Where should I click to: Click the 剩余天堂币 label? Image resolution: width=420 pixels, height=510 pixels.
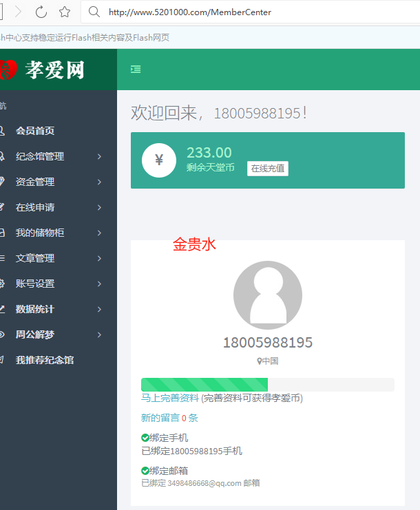pos(211,167)
